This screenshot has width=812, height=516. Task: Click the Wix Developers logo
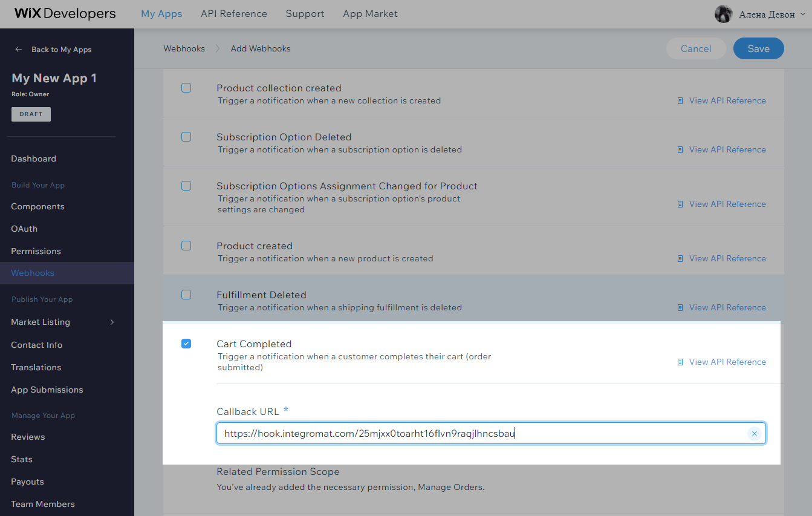65,13
